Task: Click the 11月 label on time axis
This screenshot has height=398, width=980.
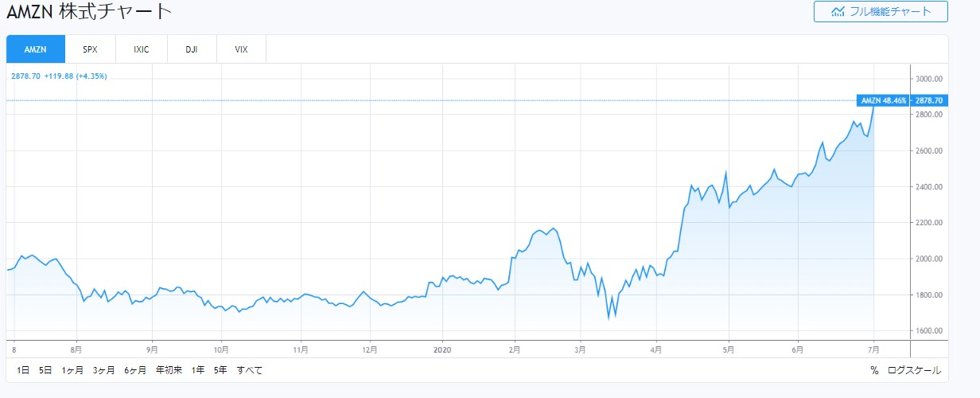Action: point(301,349)
